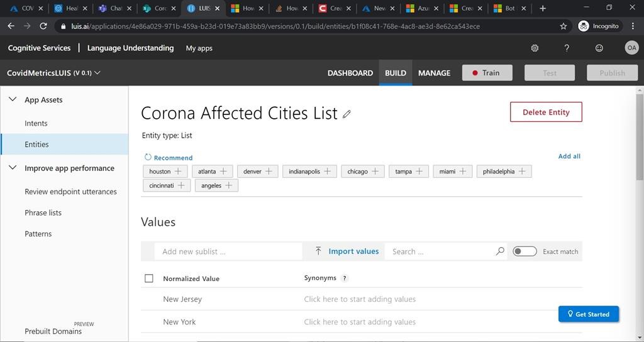This screenshot has width=644, height=342.
Task: Click the Synonyms help question icon
Action: (x=345, y=278)
